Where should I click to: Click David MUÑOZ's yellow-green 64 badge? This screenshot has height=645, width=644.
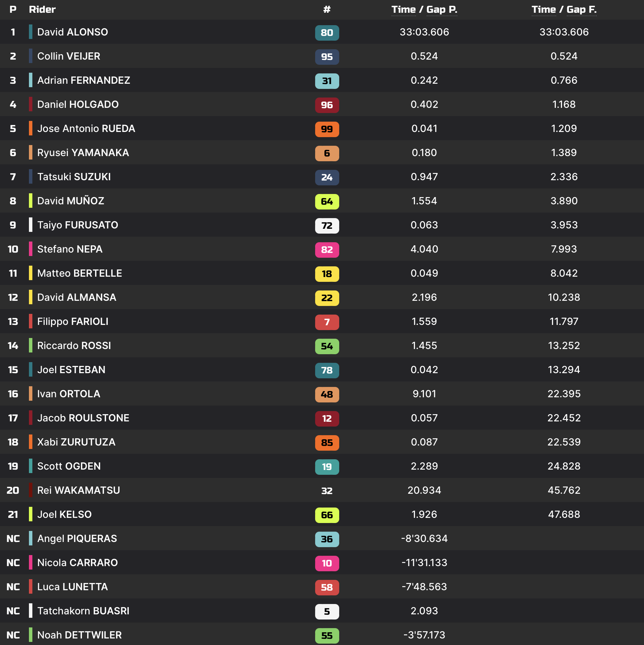pos(327,202)
